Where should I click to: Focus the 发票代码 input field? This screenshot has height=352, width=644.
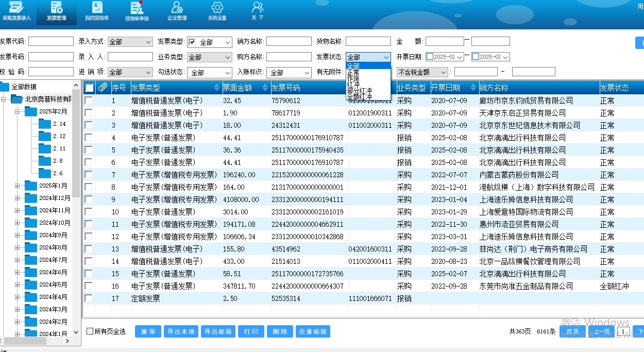[x=51, y=41]
